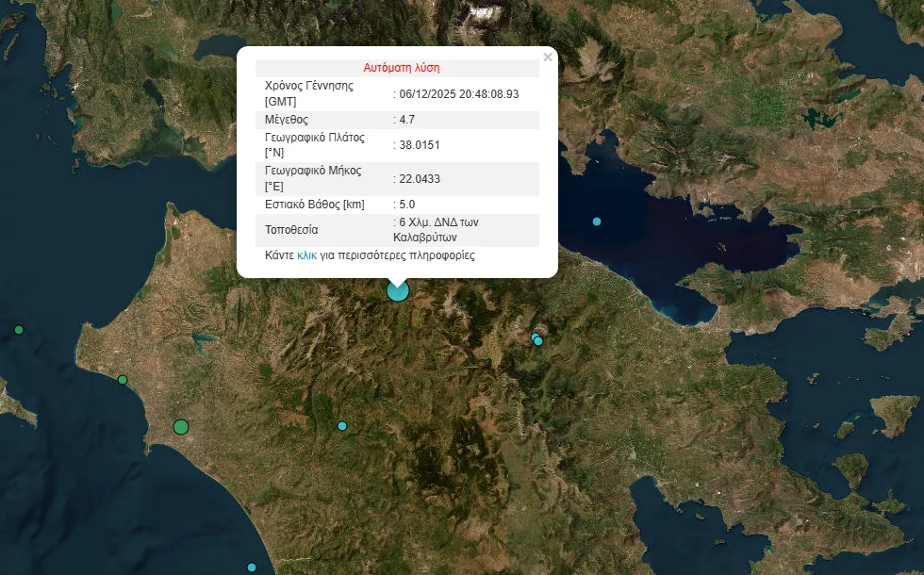
Task: Open the 'κλικ' link for more information
Action: pyautogui.click(x=307, y=255)
